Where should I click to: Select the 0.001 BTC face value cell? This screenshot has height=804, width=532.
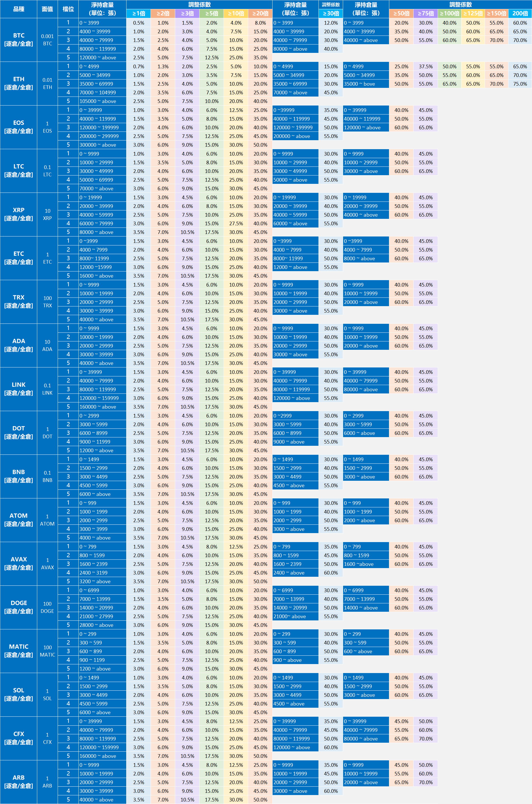pos(47,40)
